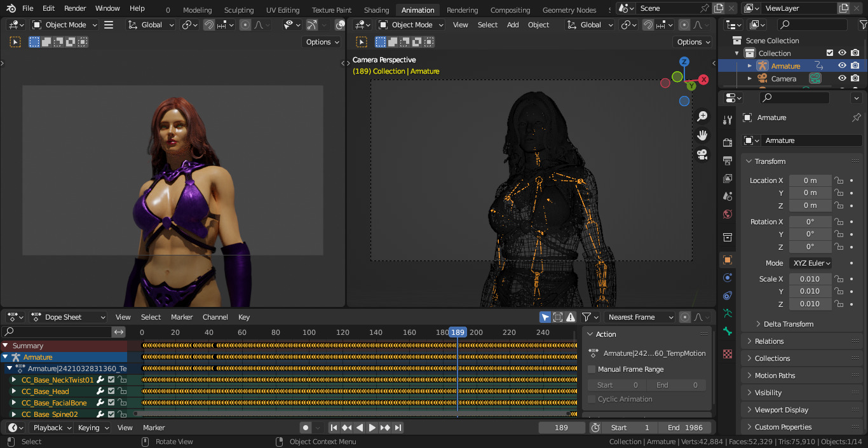868x448 pixels.
Task: Open the Scene properties tab
Action: 728,196
